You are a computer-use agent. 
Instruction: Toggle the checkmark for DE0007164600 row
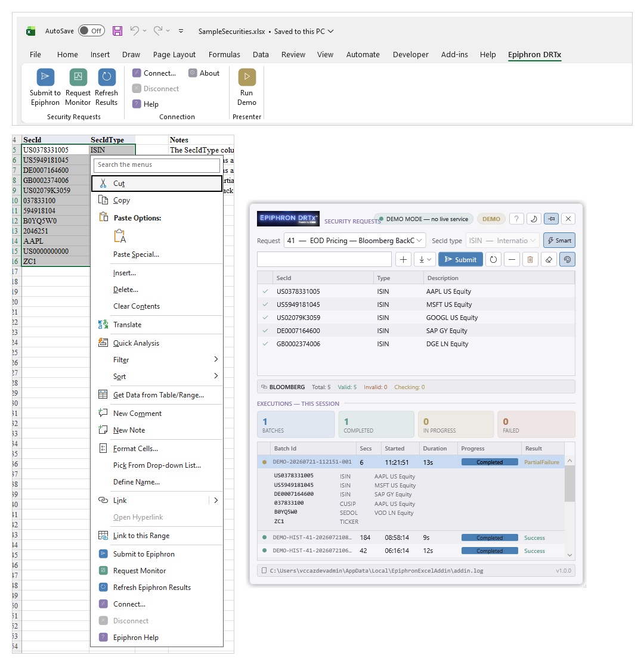pos(265,331)
